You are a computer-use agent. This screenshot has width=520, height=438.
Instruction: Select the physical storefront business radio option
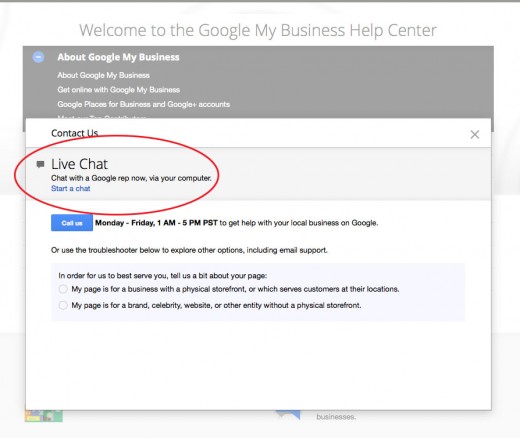coord(63,289)
